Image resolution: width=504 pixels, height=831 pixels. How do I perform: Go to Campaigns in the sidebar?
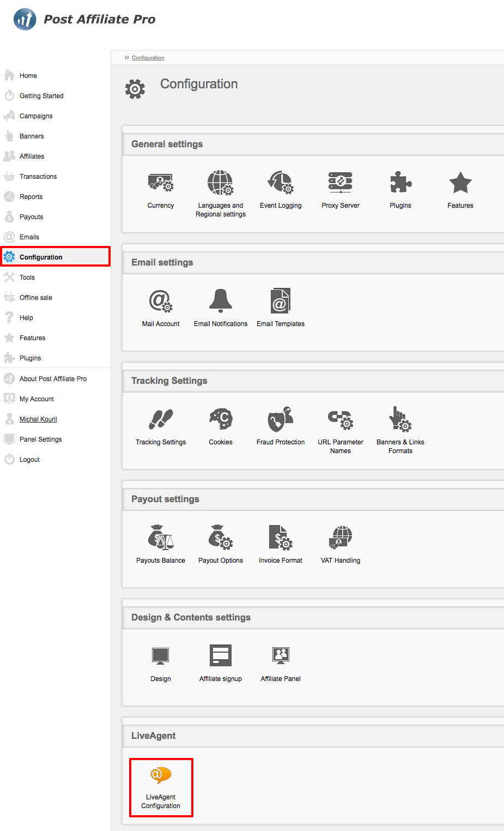tap(36, 116)
